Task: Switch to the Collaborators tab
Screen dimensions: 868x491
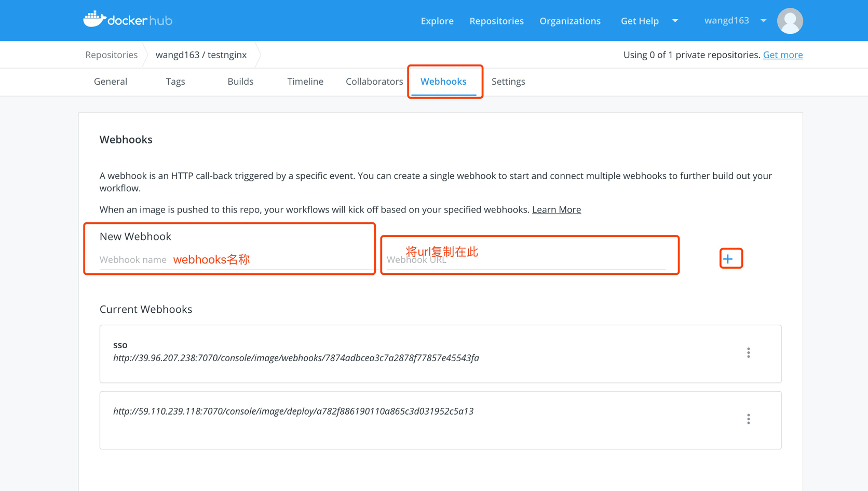Action: click(374, 82)
